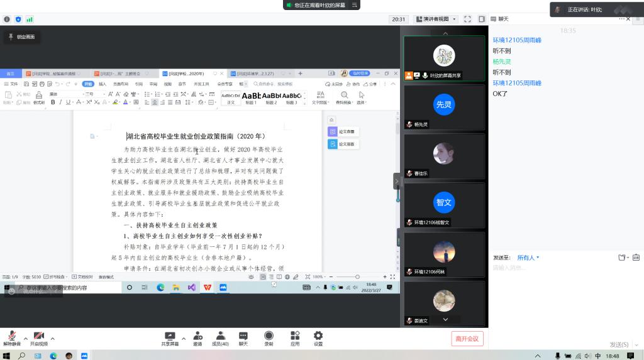The width and height of the screenshot is (644, 360).
Task: Expand 所有人 recipient dropdown in chat
Action: click(528, 258)
